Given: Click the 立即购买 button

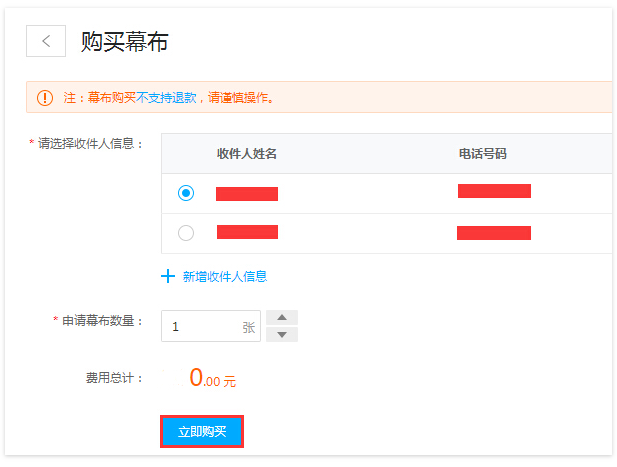Looking at the screenshot, I should point(202,432).
